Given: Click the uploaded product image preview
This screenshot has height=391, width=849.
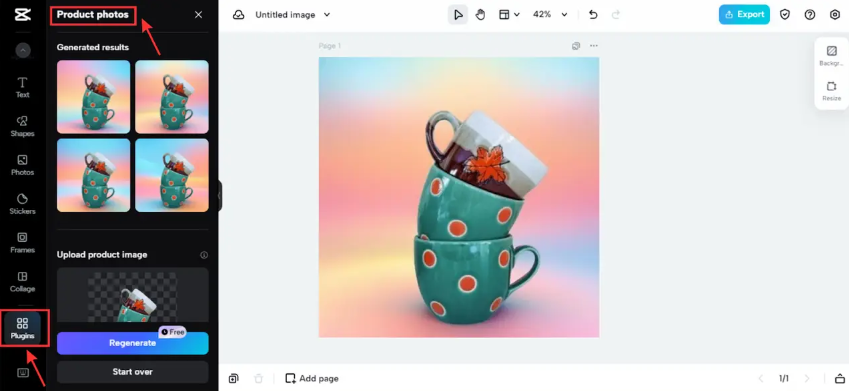Looking at the screenshot, I should 133,295.
